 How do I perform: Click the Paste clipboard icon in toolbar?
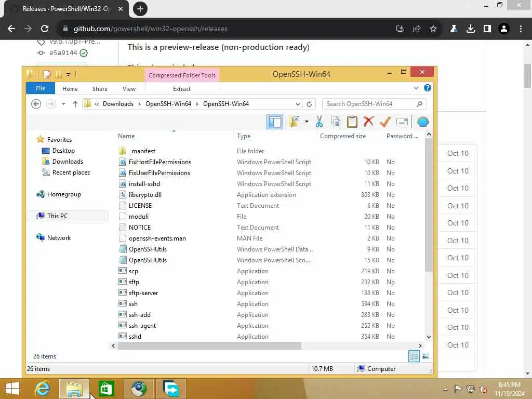[x=352, y=122]
